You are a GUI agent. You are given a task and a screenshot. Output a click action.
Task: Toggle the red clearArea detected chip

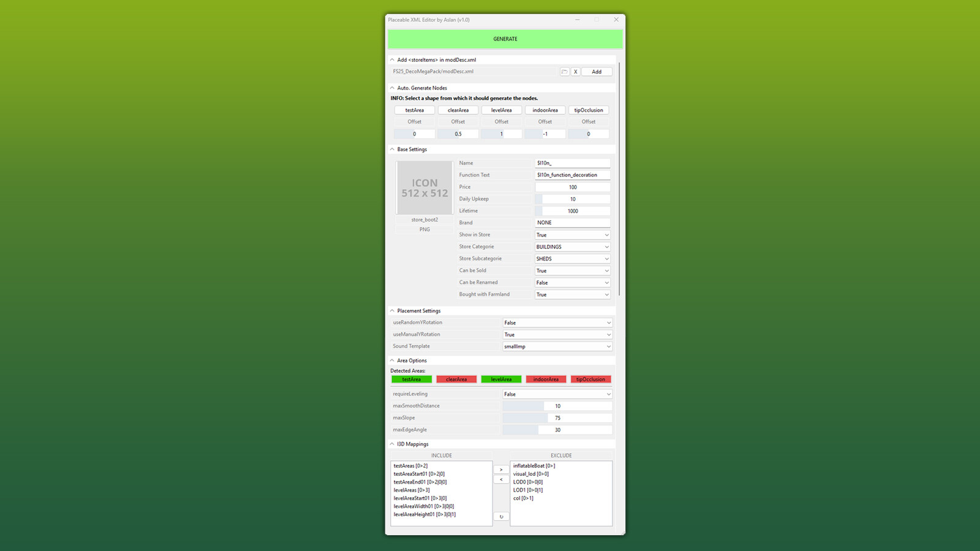click(456, 379)
